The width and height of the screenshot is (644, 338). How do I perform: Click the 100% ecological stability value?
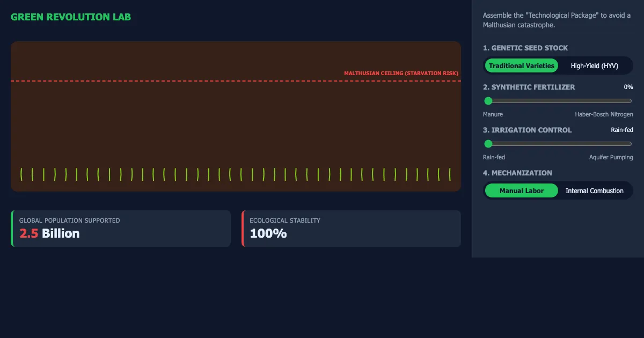tap(268, 233)
